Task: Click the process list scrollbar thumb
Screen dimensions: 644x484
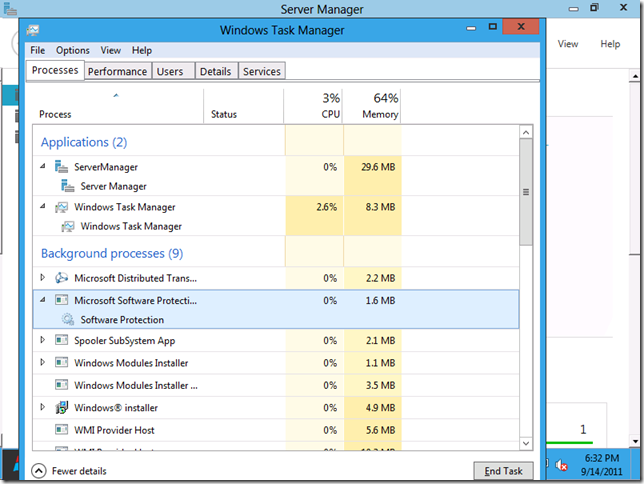Action: tap(526, 192)
